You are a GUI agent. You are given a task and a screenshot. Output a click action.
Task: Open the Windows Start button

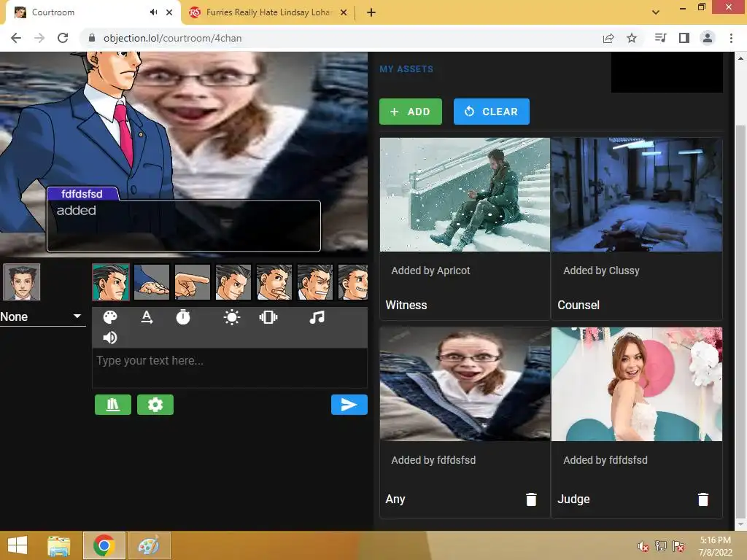18,545
